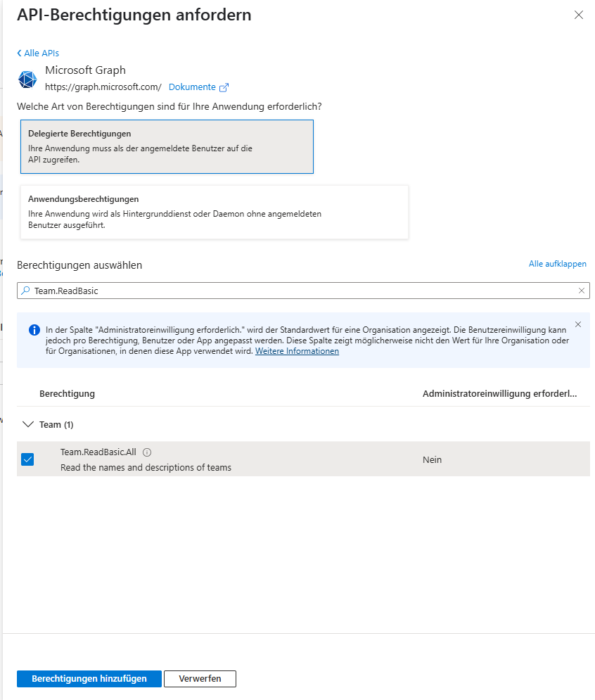Click the magnifier icon in the search field
Viewport: 595px width, 700px height.
26,291
